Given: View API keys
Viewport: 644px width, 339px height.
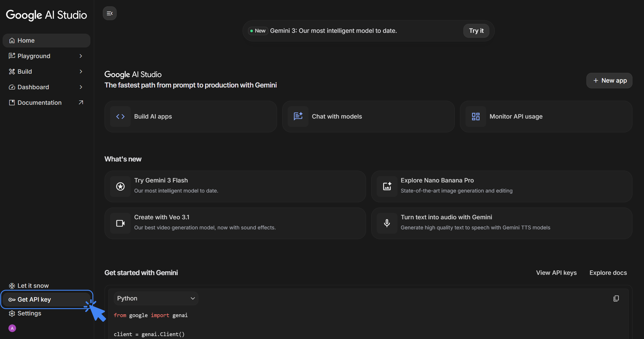Looking at the screenshot, I should tap(556, 273).
